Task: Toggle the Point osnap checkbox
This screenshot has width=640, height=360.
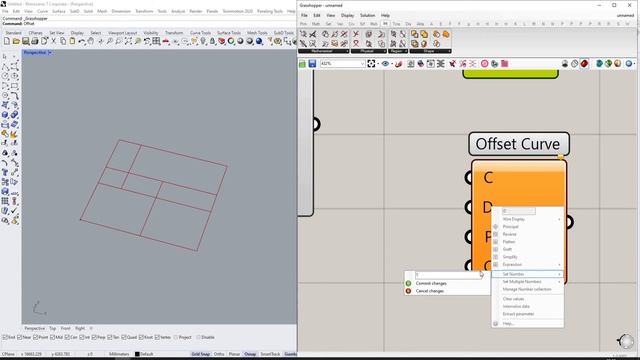Action: [35, 338]
